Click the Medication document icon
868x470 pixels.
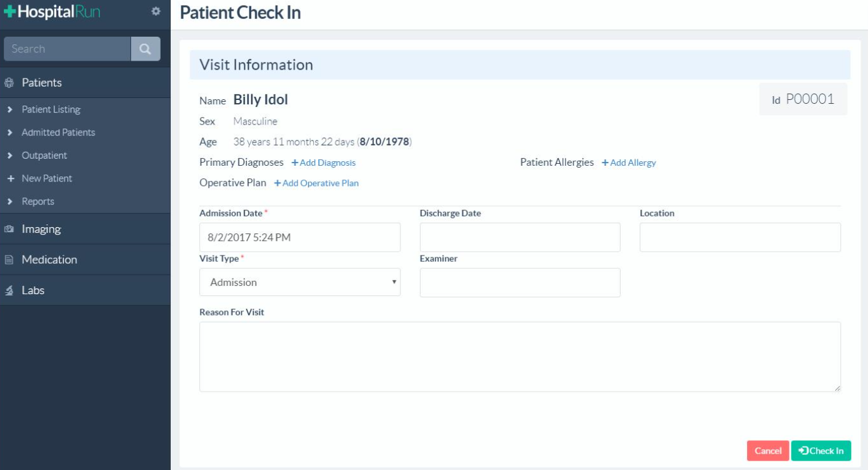point(9,260)
